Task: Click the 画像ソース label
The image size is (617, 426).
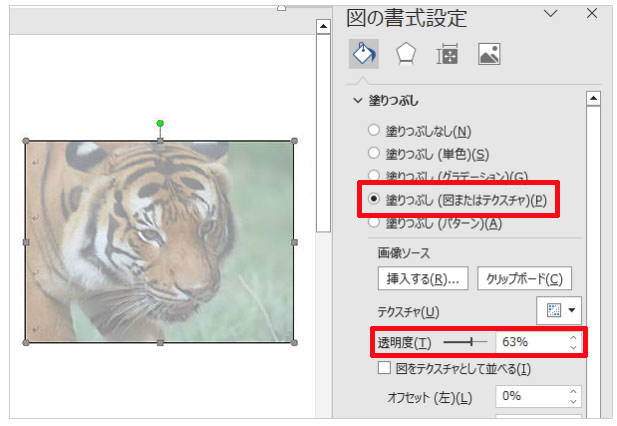Action: point(404,253)
